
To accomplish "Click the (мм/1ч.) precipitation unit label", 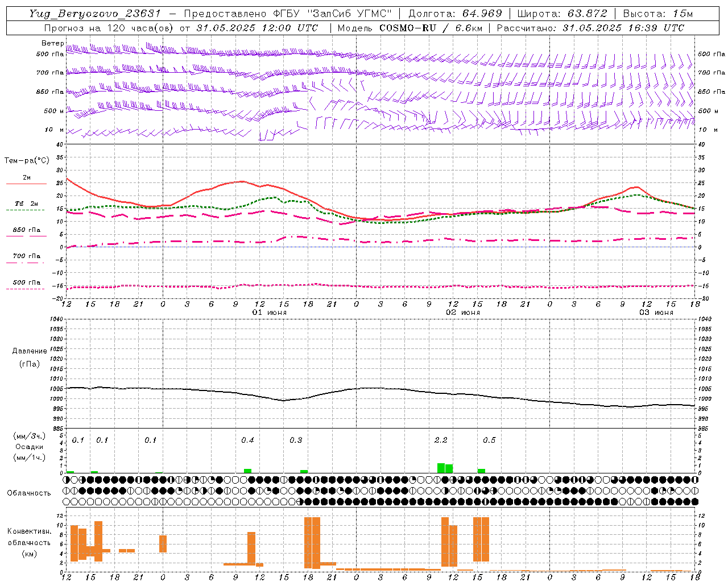I will point(30,458).
